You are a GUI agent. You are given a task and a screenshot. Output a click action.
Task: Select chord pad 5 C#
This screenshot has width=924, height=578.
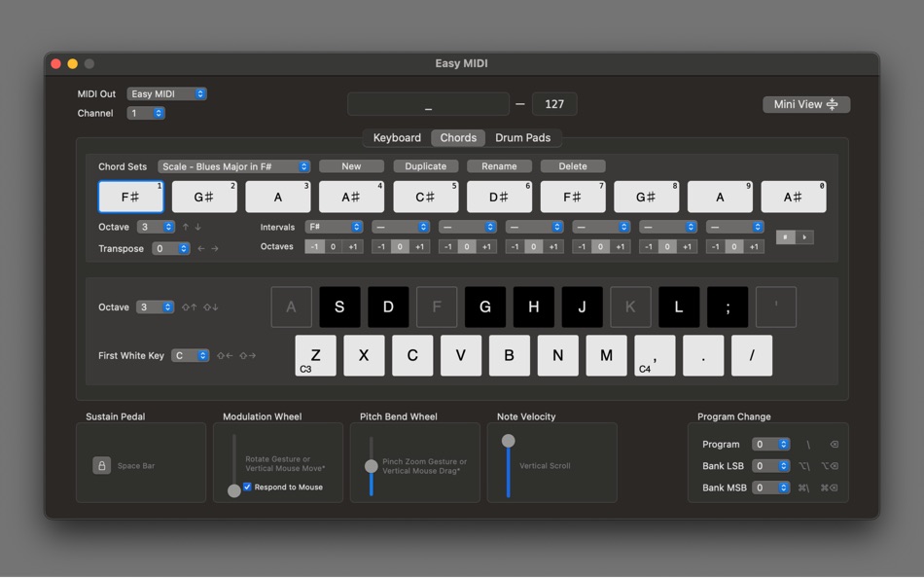point(425,197)
